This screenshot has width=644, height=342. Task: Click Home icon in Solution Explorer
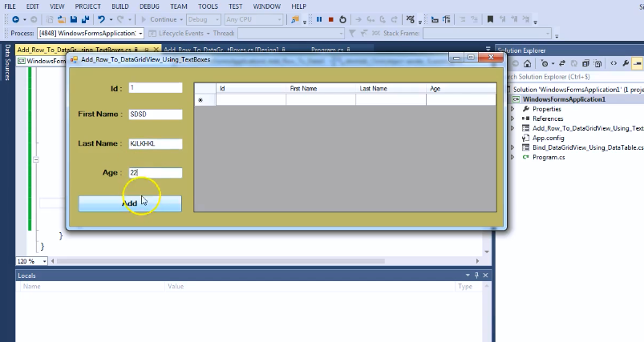pos(528,63)
